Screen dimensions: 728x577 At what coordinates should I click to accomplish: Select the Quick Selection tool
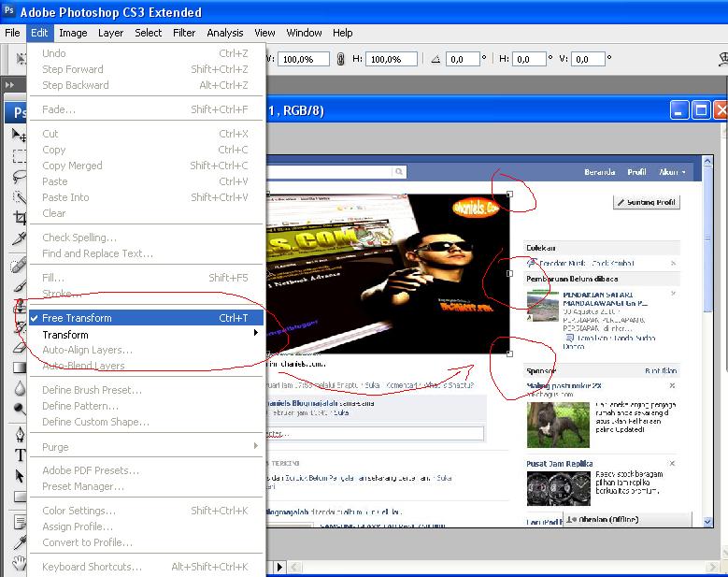(19, 197)
